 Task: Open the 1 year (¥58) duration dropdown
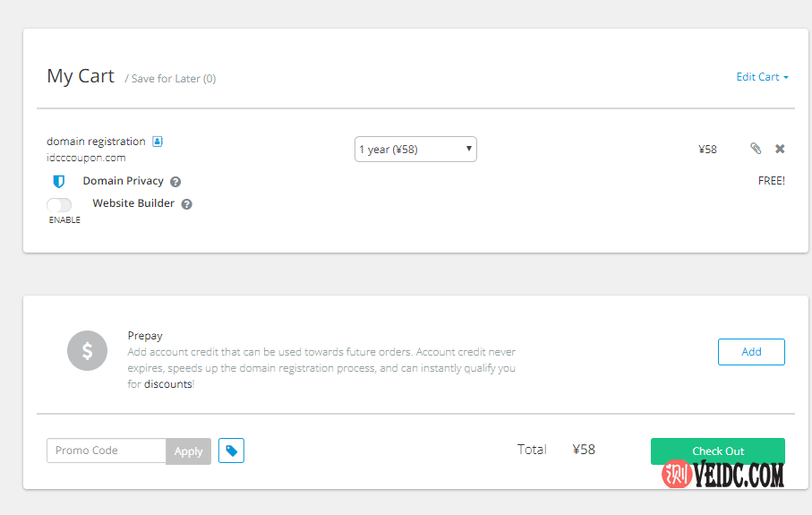click(x=415, y=150)
